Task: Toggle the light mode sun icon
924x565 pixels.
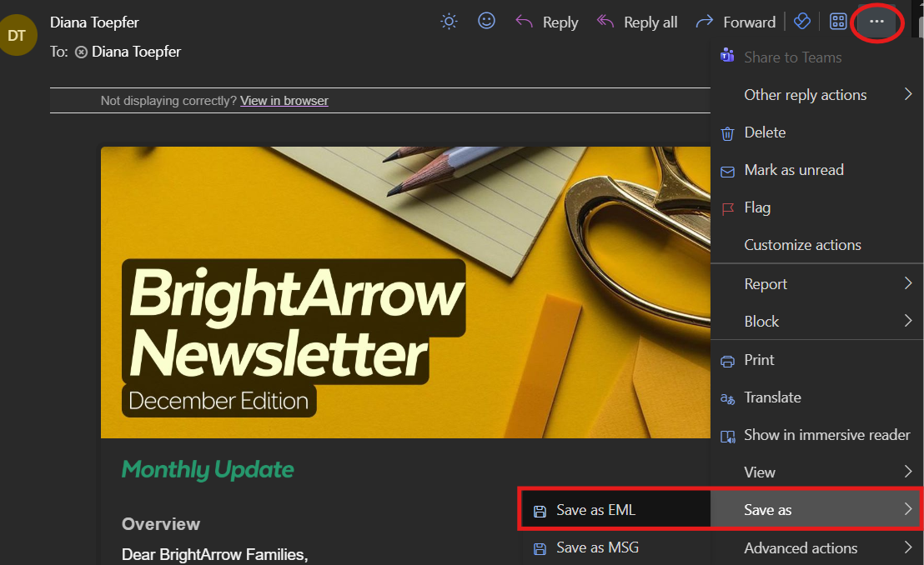Action: pyautogui.click(x=449, y=22)
